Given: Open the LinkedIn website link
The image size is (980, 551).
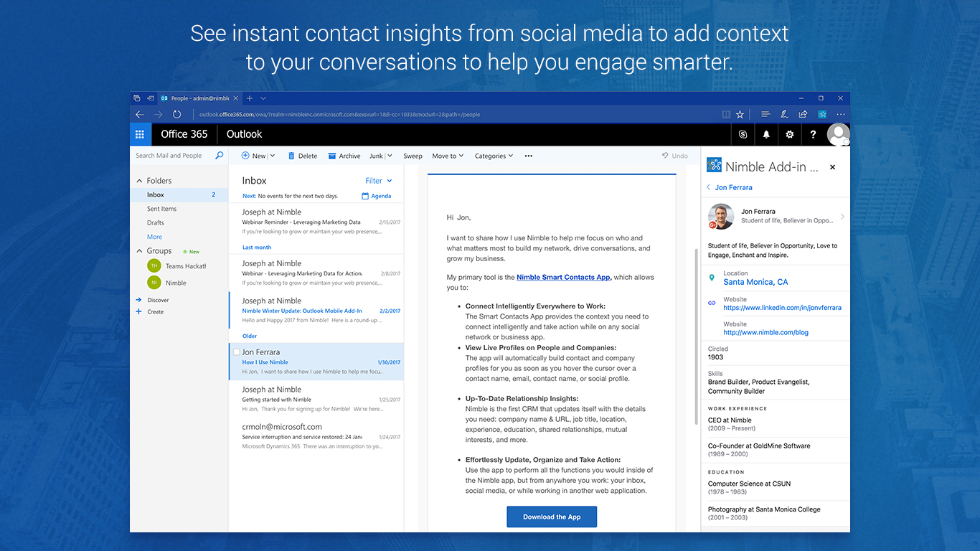Looking at the screenshot, I should click(782, 308).
